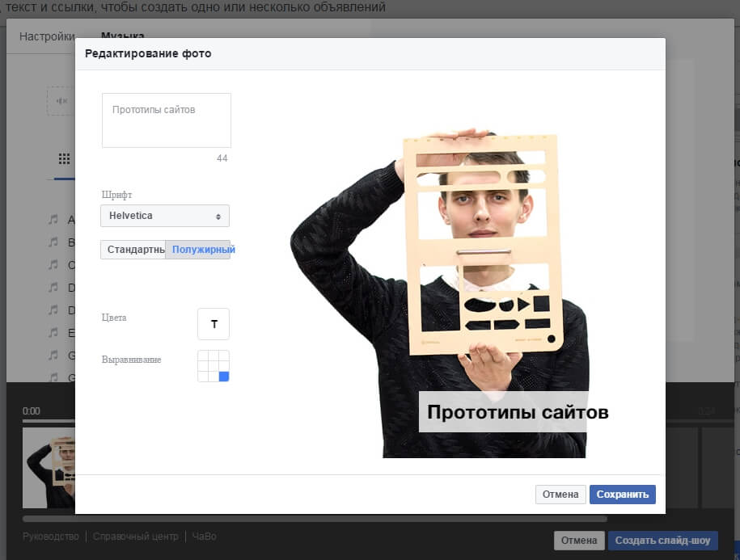This screenshot has height=560, width=740.
Task: Select the music note icon beside track A
Action: pyautogui.click(x=53, y=219)
